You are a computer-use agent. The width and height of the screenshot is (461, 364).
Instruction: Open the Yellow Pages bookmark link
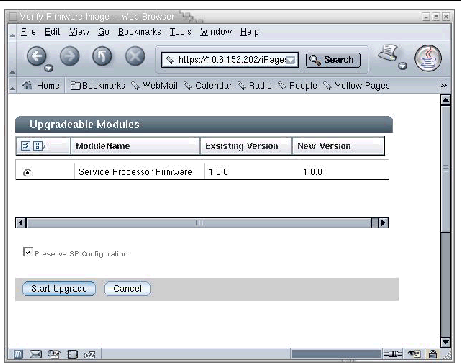coord(356,86)
